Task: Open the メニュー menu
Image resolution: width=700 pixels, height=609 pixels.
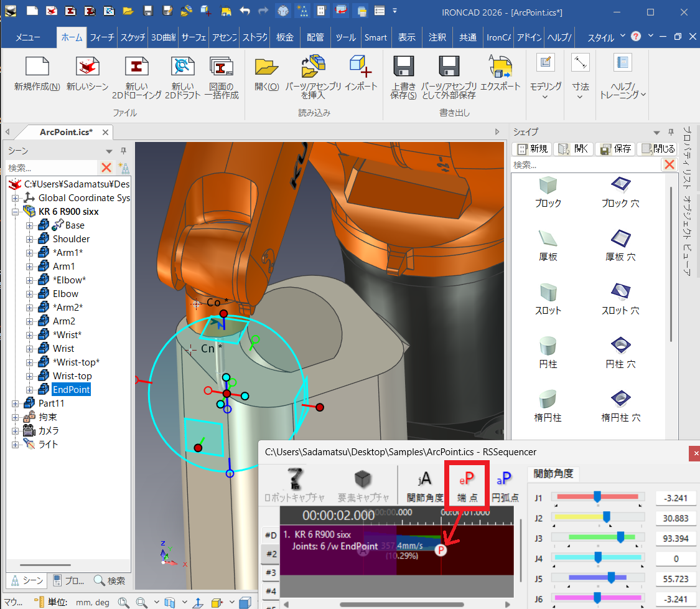Action: [x=27, y=37]
